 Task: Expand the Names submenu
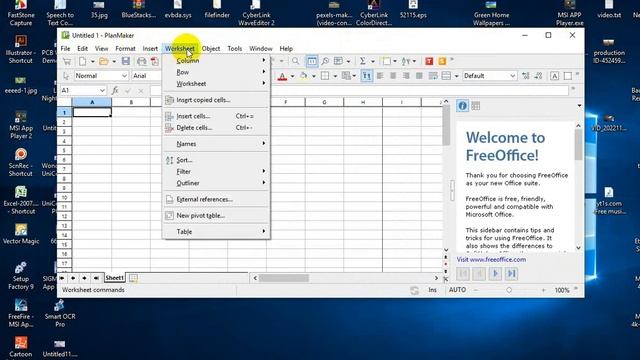216,144
